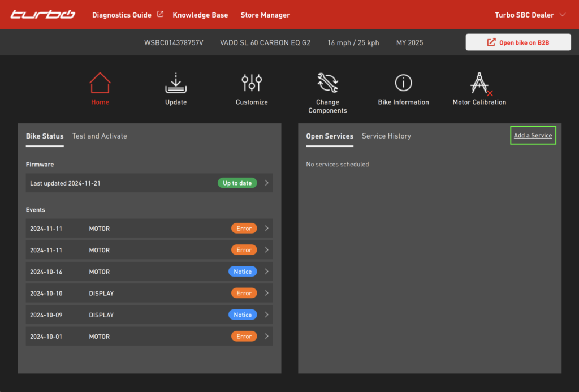The image size is (579, 392).
Task: Click the Add a Service link
Action: pos(533,135)
